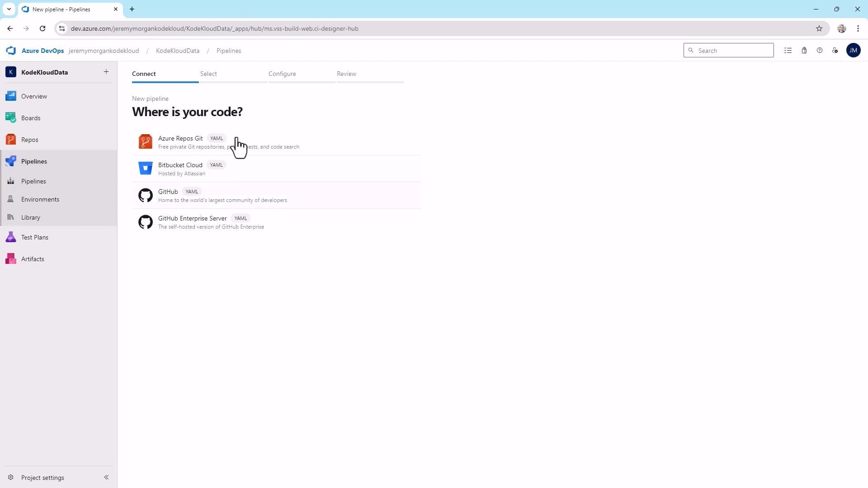Open the Help question mark icon
This screenshot has width=868, height=488.
[x=819, y=51]
